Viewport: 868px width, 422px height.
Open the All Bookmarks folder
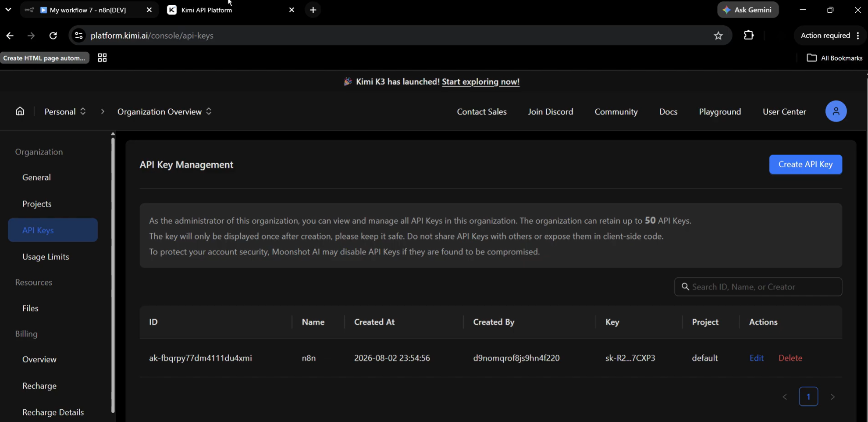point(834,58)
